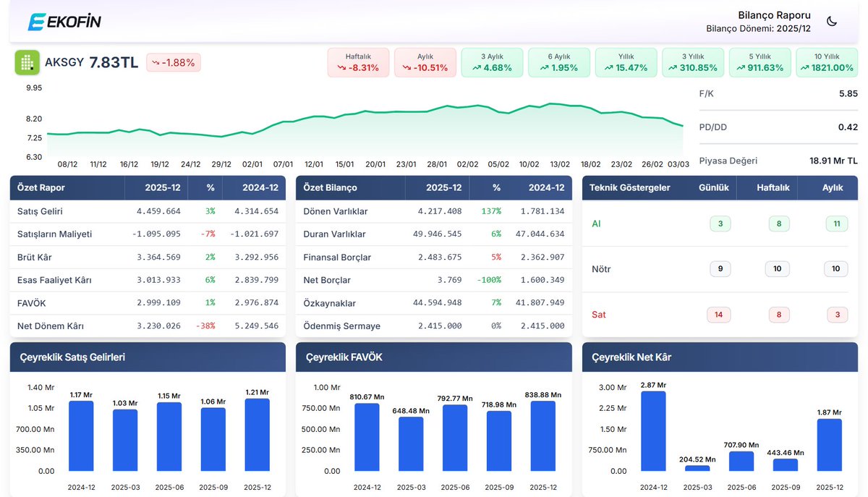This screenshot has height=497, width=868.
Task: Click the Günlük column header
Action: click(x=714, y=187)
